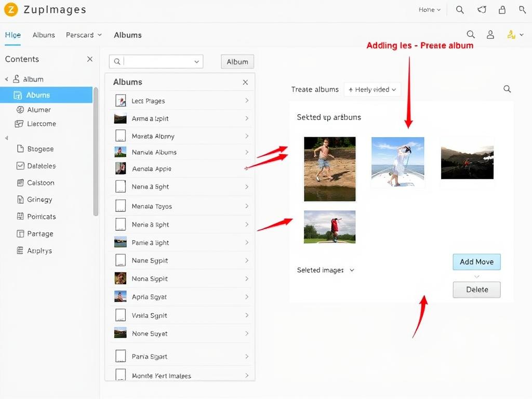
Task: Click the Liercome sidebar icon
Action: click(x=19, y=124)
